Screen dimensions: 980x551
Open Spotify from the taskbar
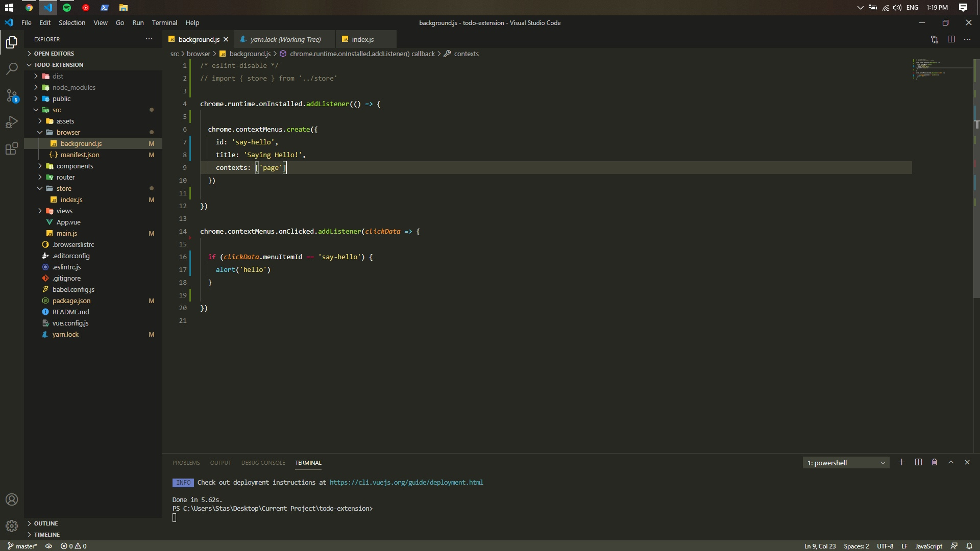tap(67, 8)
